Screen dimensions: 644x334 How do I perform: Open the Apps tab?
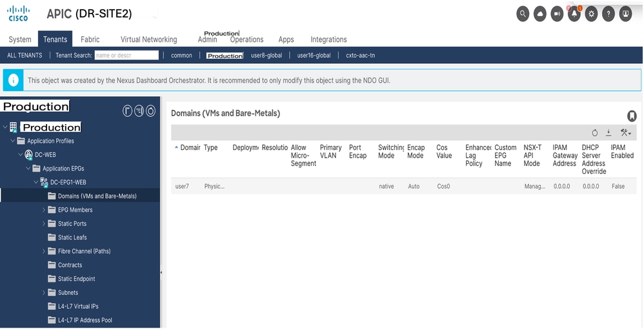286,39
